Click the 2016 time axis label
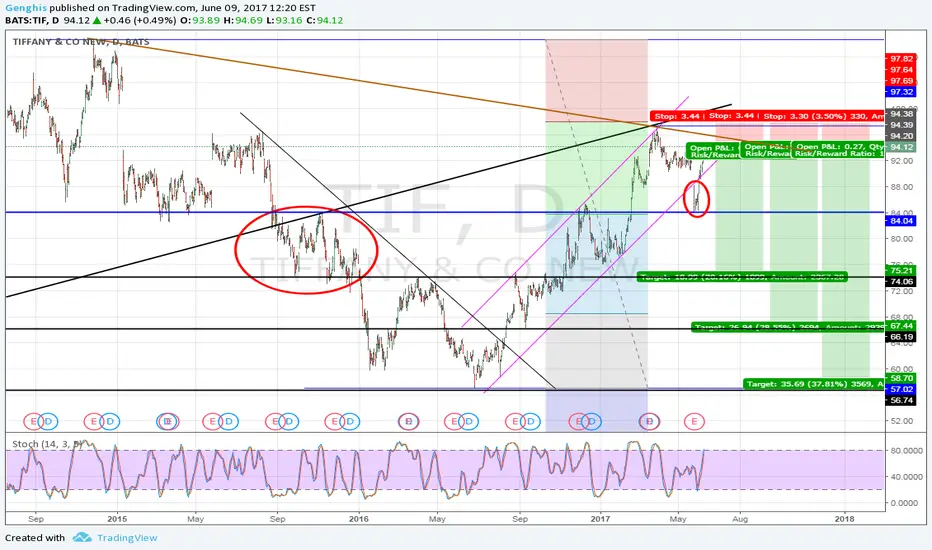 click(x=358, y=519)
